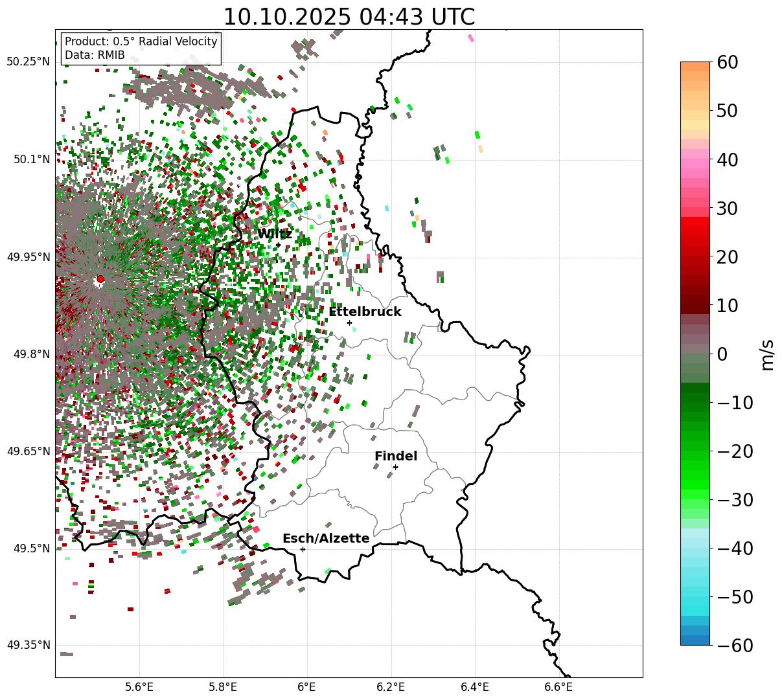Click the Findel station cross marker
This screenshot has width=782, height=700.
click(x=395, y=467)
